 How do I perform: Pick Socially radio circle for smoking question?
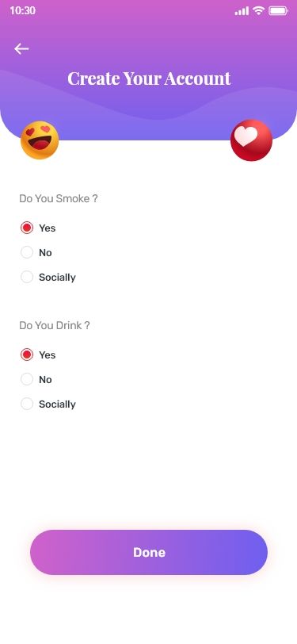(27, 277)
